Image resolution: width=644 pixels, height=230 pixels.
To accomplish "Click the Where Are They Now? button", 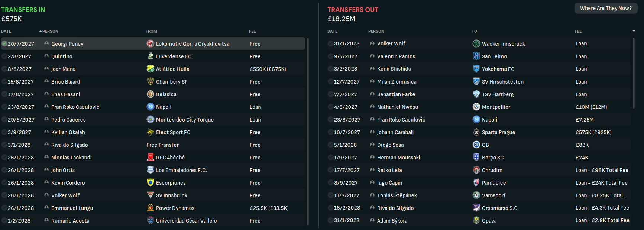I will (x=606, y=8).
